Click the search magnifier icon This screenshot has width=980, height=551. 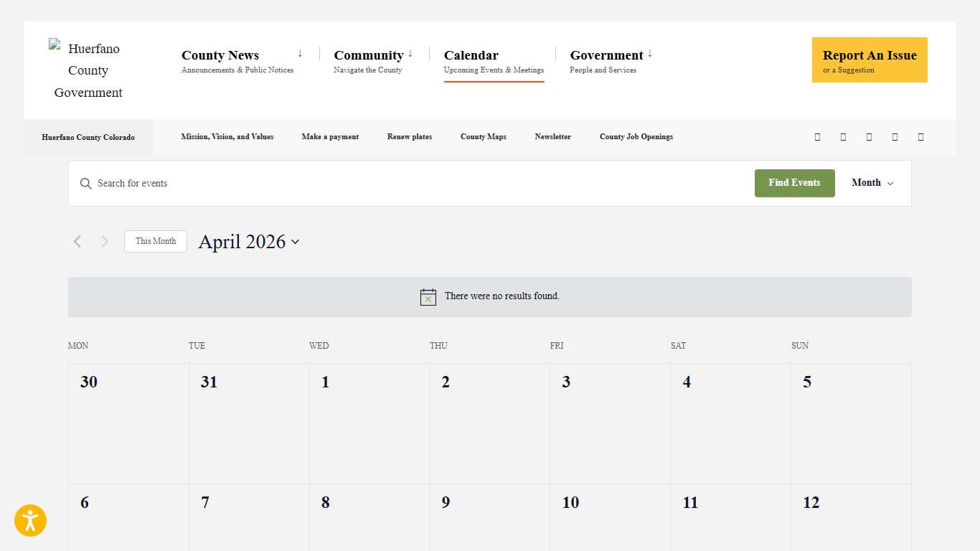point(86,184)
